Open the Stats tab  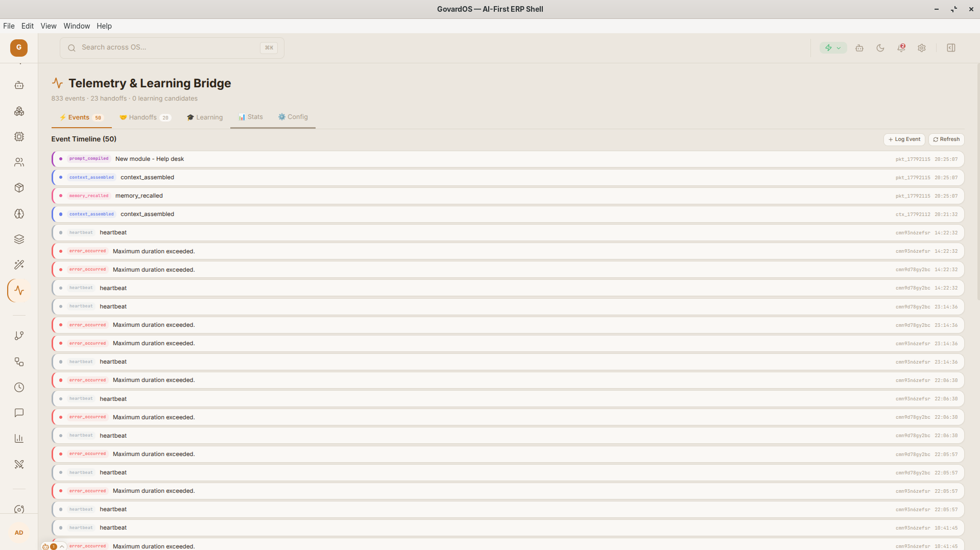[251, 117]
